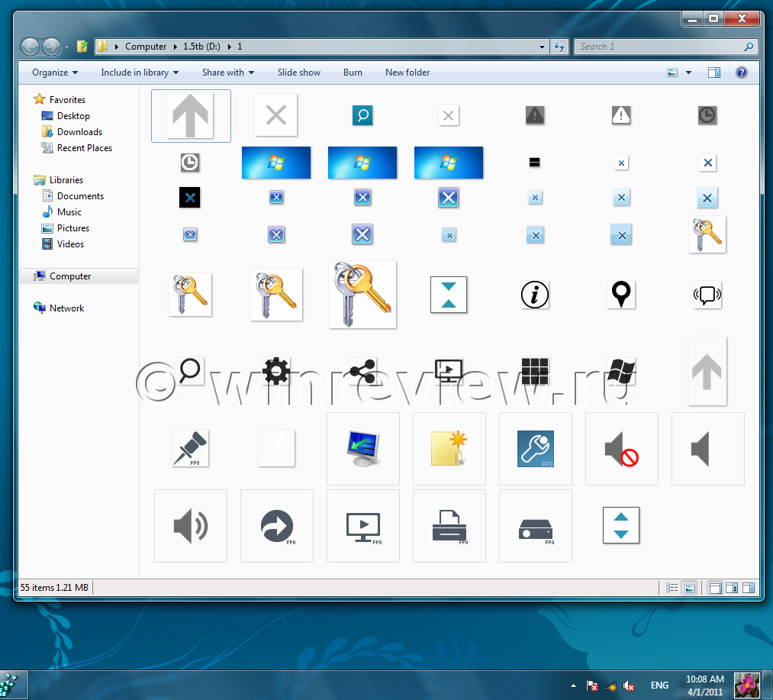Select the blue wrench FPO icon file
Viewport: 773px width, 700px height.
point(536,449)
